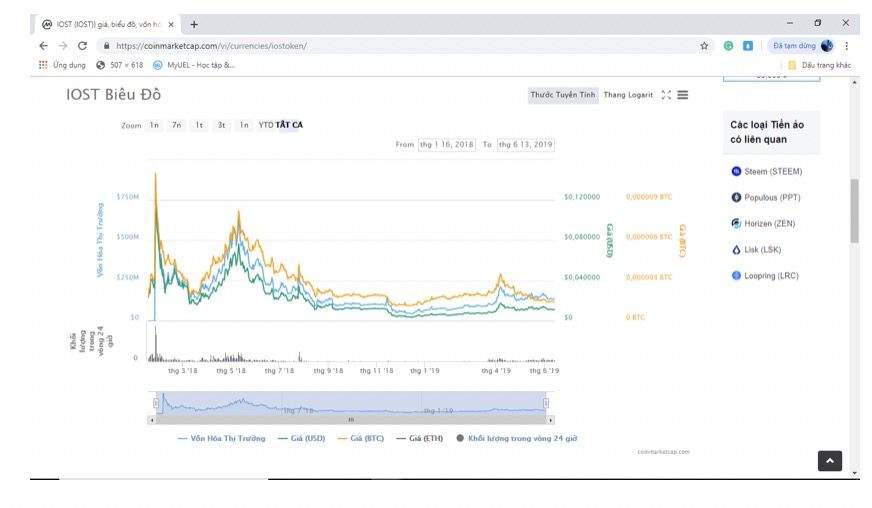Restore down the Chrome window

click(x=818, y=23)
